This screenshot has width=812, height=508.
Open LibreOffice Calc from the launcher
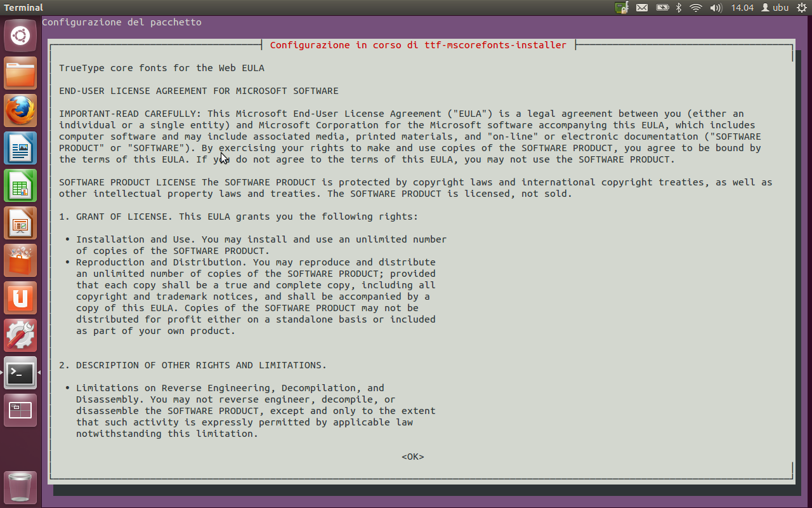tap(20, 185)
